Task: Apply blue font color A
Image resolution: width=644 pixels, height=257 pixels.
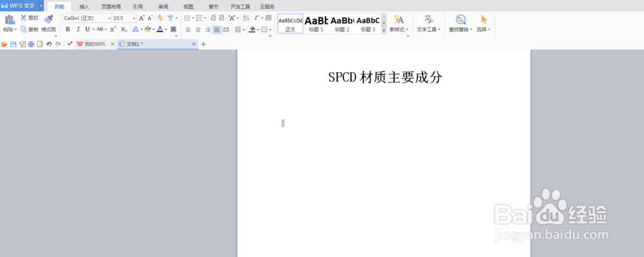Action: tap(160, 29)
